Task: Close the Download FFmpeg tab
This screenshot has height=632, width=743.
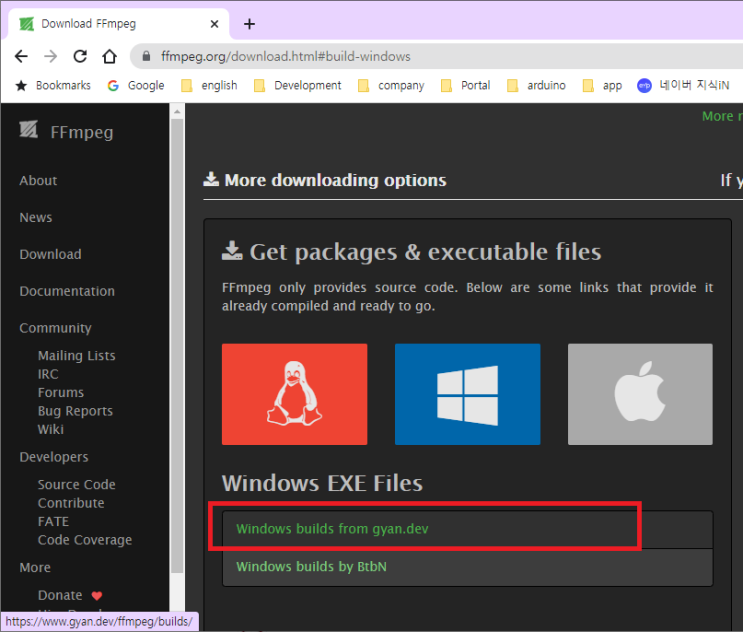Action: [x=214, y=24]
